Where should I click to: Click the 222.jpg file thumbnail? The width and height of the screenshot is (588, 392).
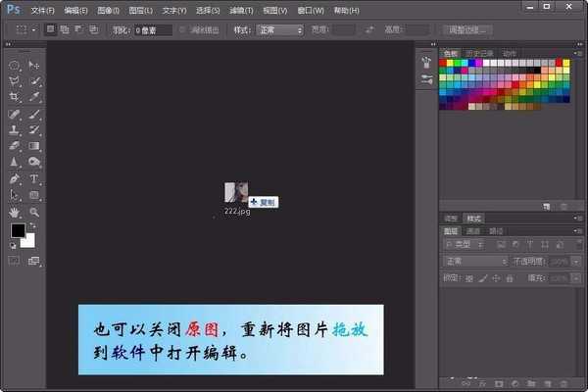(x=236, y=193)
